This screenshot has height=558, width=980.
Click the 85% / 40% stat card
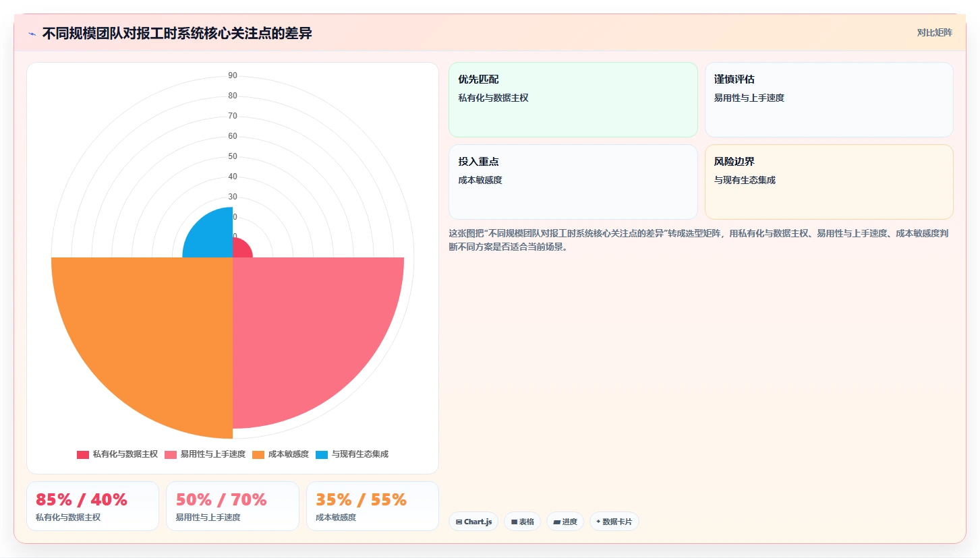pos(92,506)
